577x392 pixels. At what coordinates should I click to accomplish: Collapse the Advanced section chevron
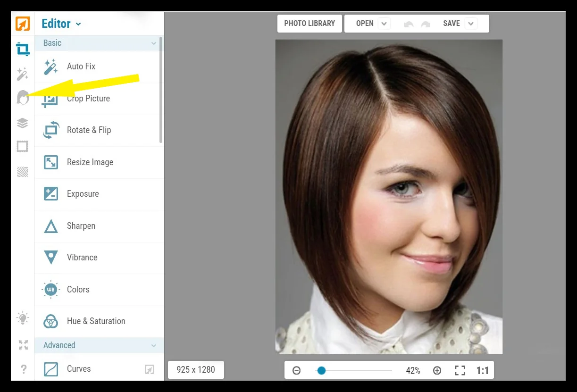(153, 346)
